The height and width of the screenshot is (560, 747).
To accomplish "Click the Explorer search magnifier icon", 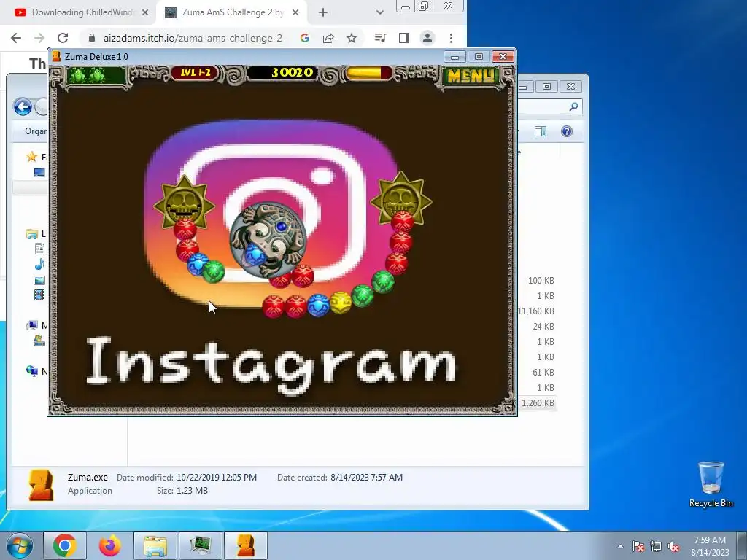I will (x=573, y=106).
